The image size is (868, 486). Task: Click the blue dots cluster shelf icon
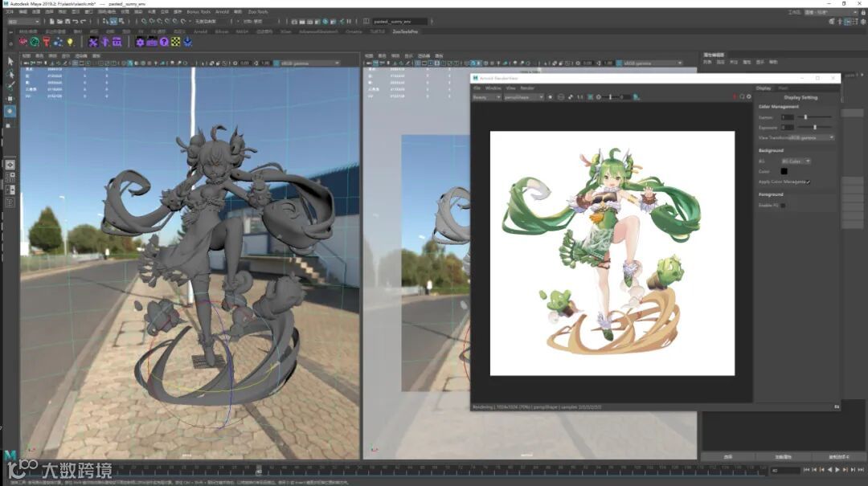(x=58, y=42)
